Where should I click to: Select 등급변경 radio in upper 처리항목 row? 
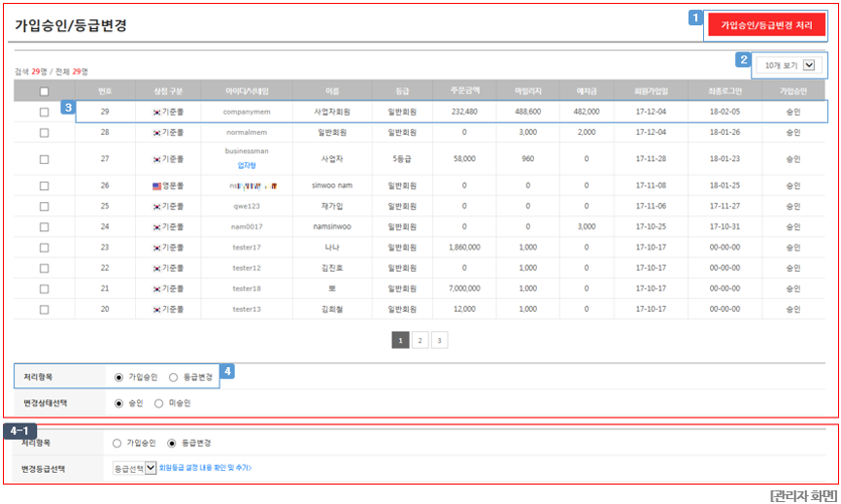[173, 378]
